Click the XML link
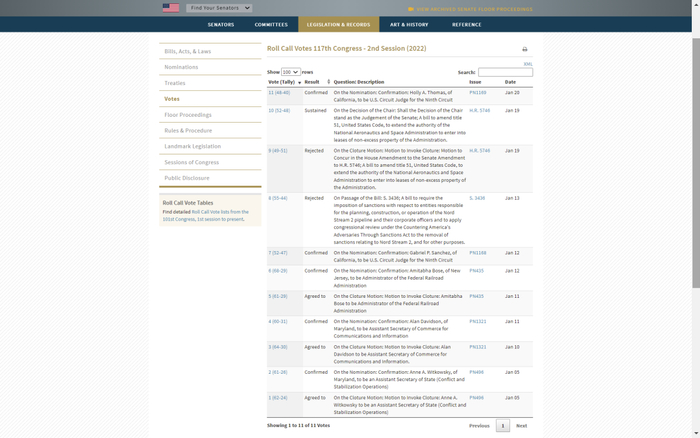Screen dimensions: 700x438 (528, 64)
